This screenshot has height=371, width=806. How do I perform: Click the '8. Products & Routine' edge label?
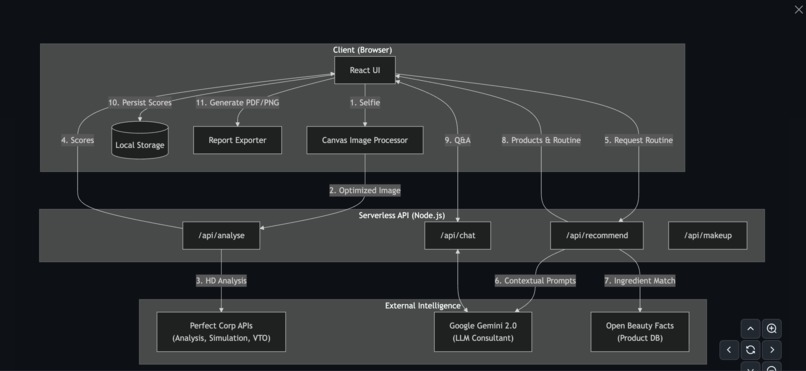click(x=541, y=140)
